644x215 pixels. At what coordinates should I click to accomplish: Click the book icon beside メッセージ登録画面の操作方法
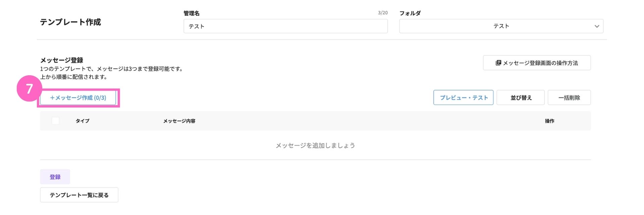point(498,63)
